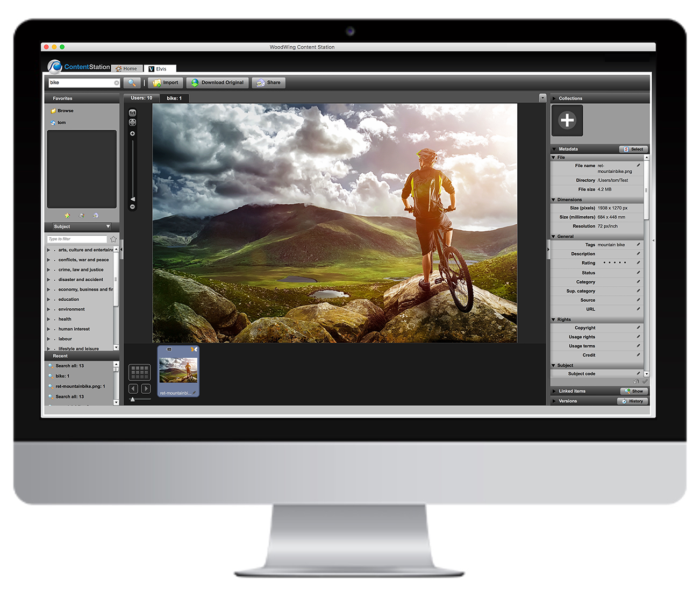Open version History button
This screenshot has height=596, width=700.
633,401
